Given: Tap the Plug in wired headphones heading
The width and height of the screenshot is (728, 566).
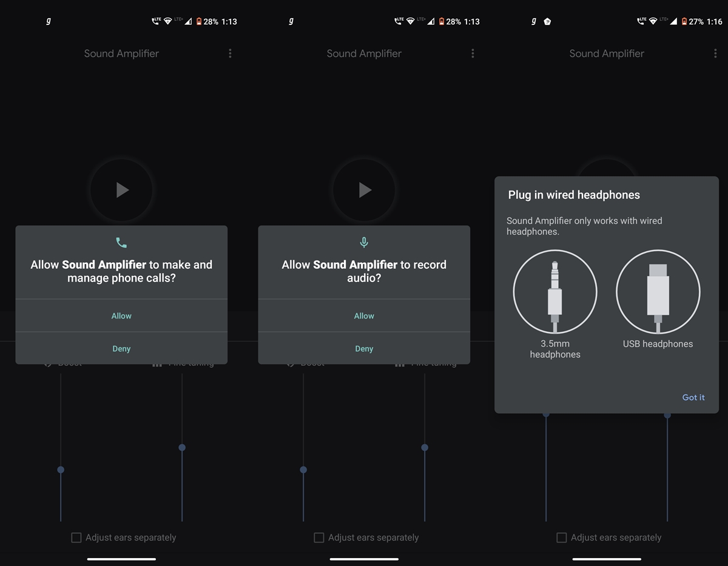Looking at the screenshot, I should pyautogui.click(x=574, y=195).
